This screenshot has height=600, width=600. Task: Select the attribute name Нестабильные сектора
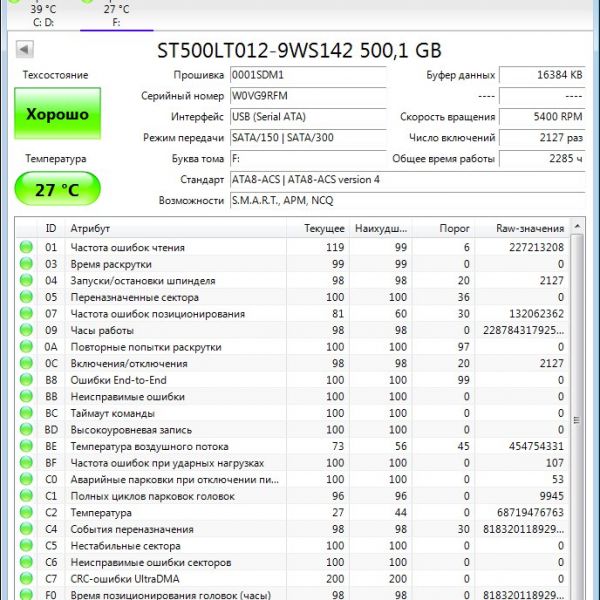click(126, 546)
